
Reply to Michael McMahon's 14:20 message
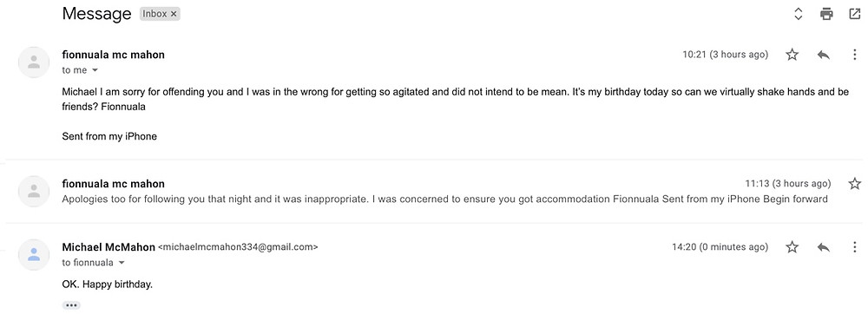[823, 247]
